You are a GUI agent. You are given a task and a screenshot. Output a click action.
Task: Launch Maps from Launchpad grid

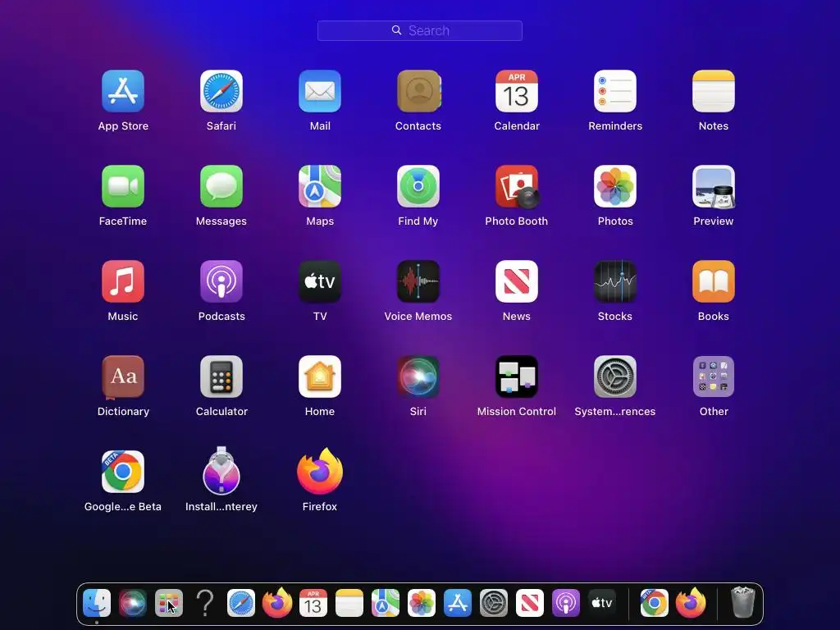[x=320, y=186]
